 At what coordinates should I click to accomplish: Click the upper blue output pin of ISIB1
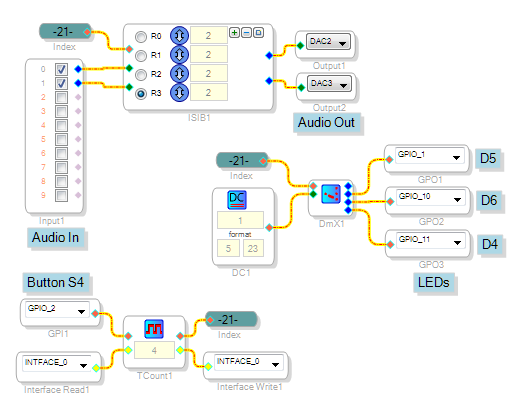tap(269, 55)
